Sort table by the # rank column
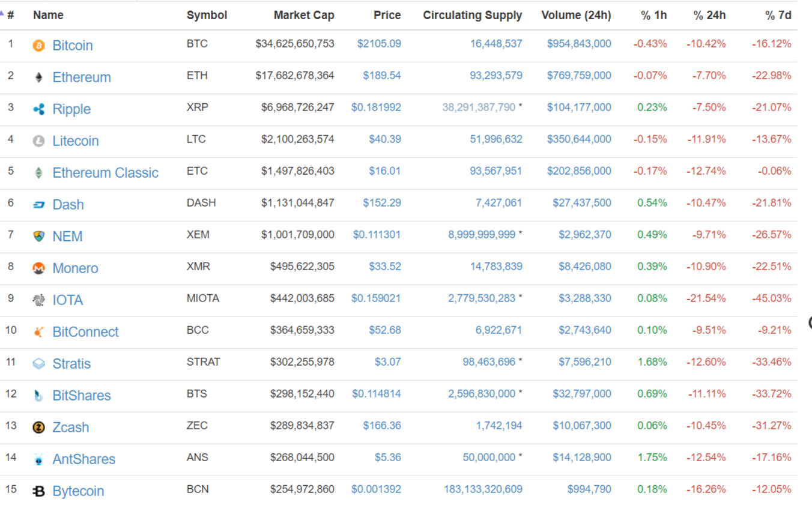This screenshot has height=505, width=812. (x=10, y=15)
